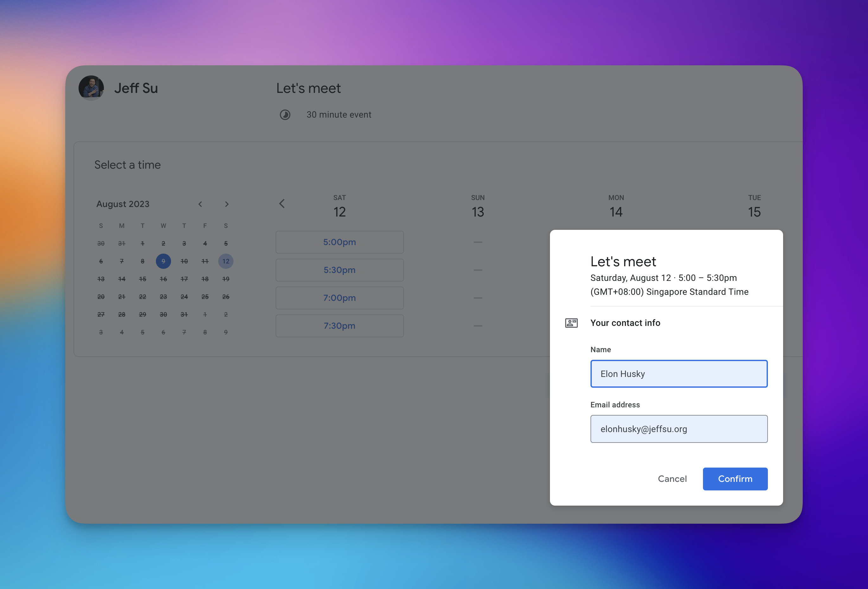Click August 23 in the mini calendar
The image size is (868, 589).
click(x=163, y=297)
